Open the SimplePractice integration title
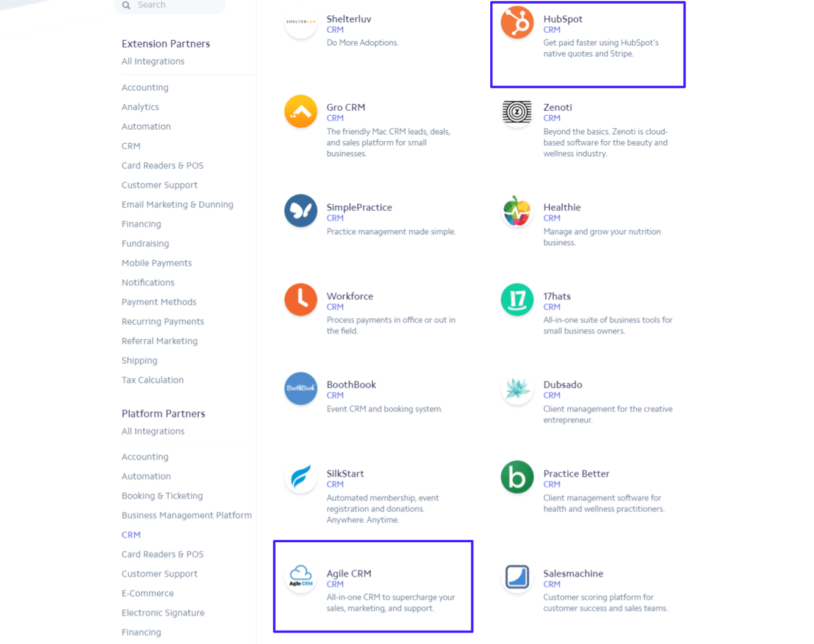 coord(359,207)
